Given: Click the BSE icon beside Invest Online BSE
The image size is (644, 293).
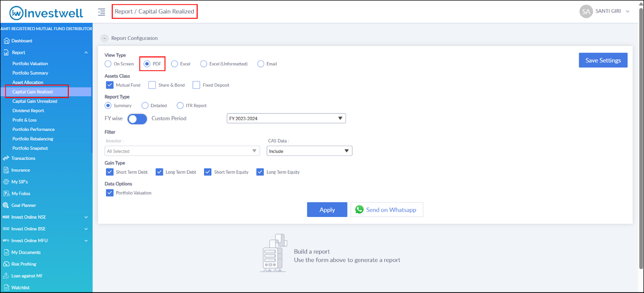Looking at the screenshot, I should pos(6,229).
